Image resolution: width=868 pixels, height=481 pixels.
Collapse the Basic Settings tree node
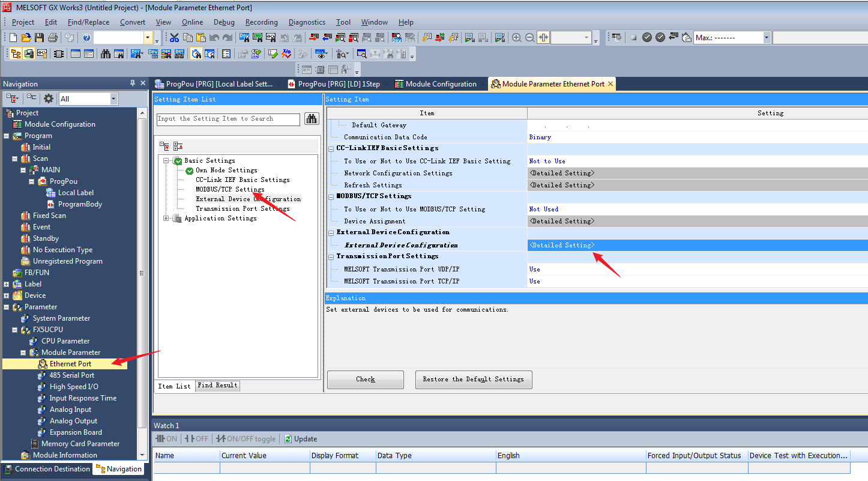166,161
